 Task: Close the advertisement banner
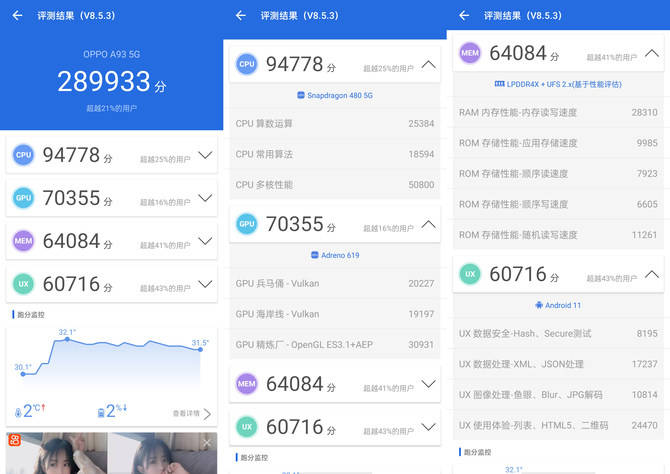point(207,443)
